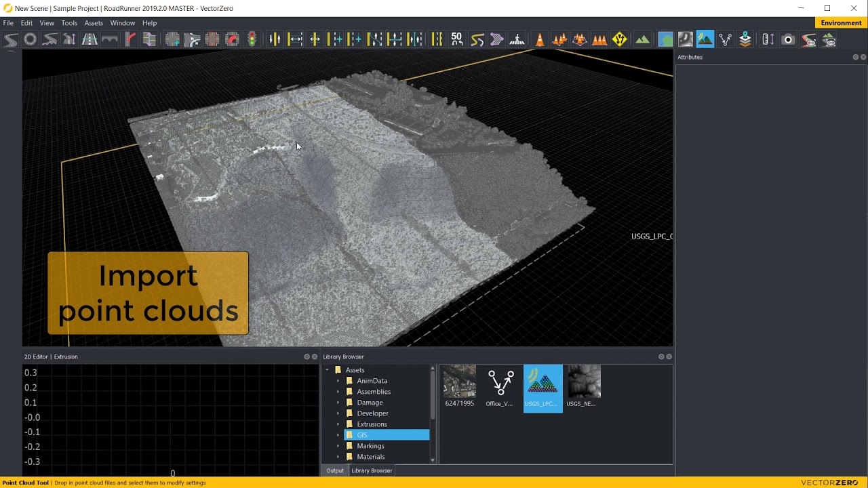Expand the AnimData folder

pos(338,381)
